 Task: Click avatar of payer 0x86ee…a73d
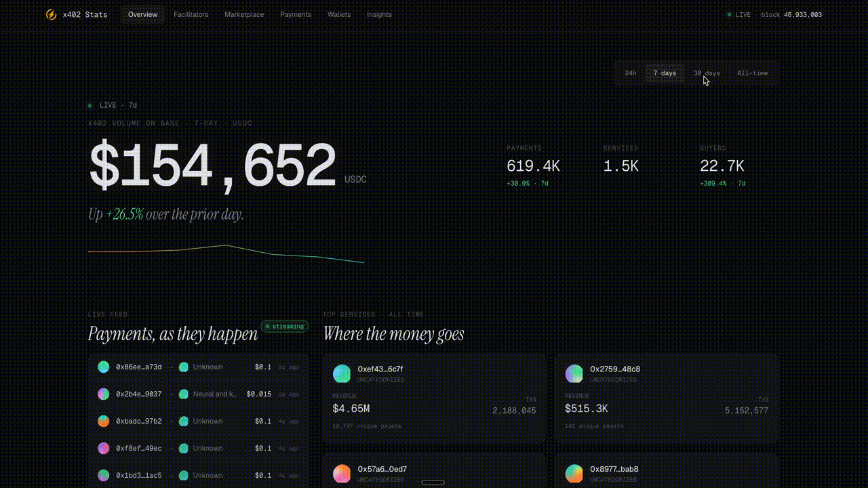point(103,367)
